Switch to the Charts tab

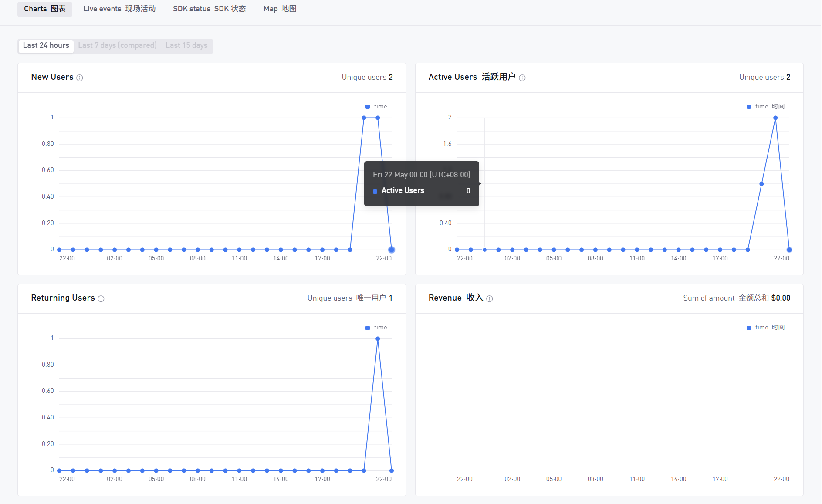pyautogui.click(x=45, y=9)
